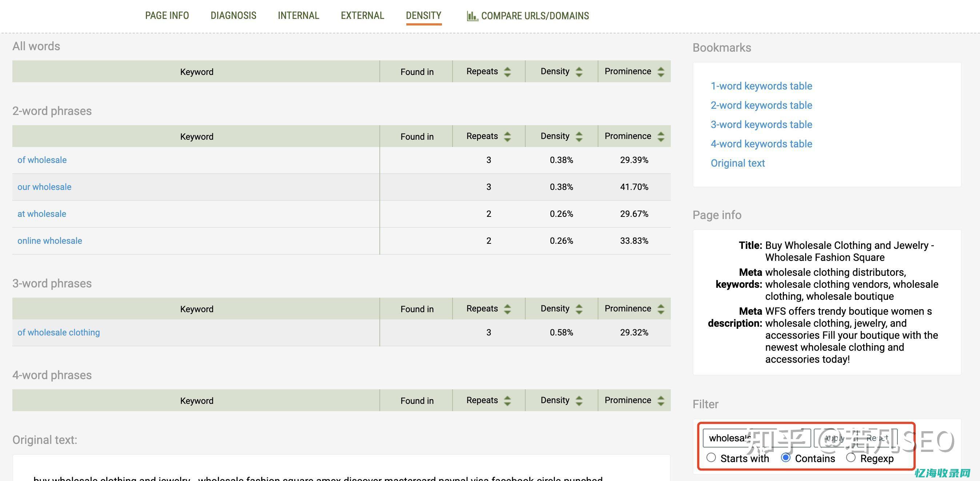Jump to 3-word keywords table bookmark
Screen dimensions: 980x481
coord(761,124)
